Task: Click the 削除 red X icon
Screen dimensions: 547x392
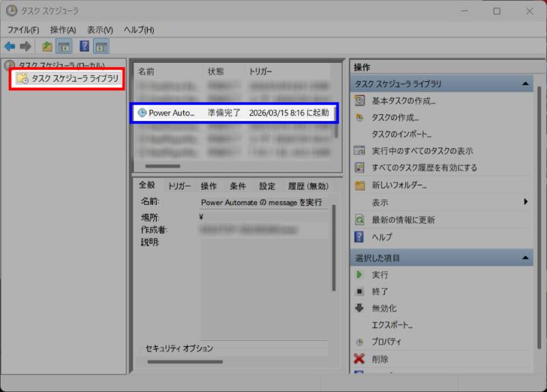Action: [x=359, y=359]
